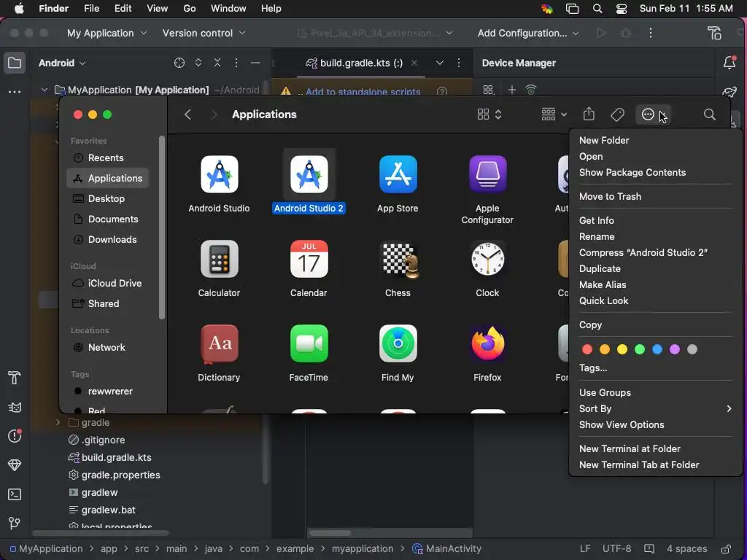This screenshot has width=747, height=560.
Task: Open the Add Configuration dropdown
Action: (528, 33)
